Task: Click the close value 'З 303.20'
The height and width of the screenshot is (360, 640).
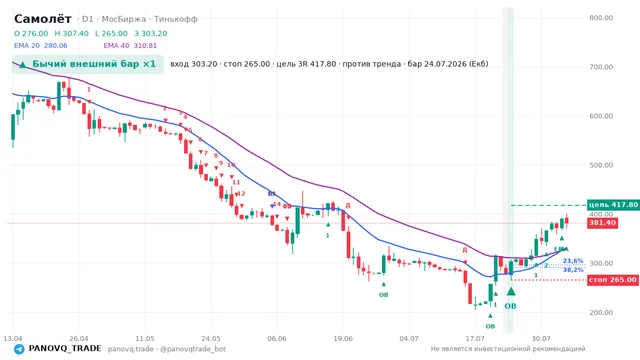Action: tap(151, 33)
